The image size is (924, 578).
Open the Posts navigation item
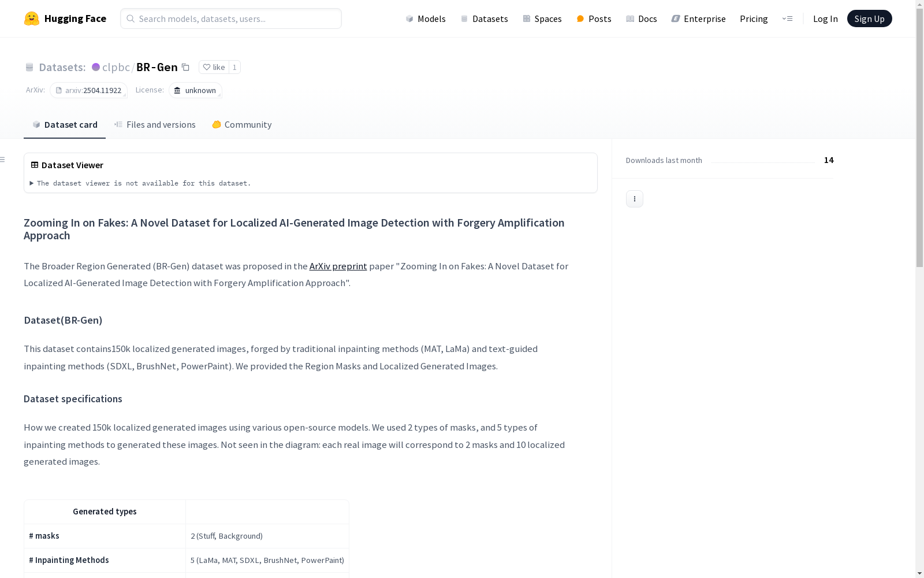coord(594,18)
